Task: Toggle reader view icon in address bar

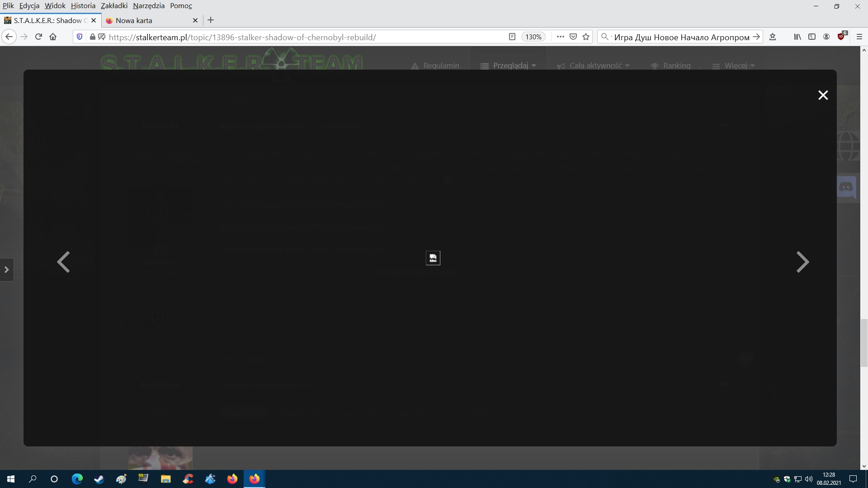Action: pyautogui.click(x=512, y=37)
